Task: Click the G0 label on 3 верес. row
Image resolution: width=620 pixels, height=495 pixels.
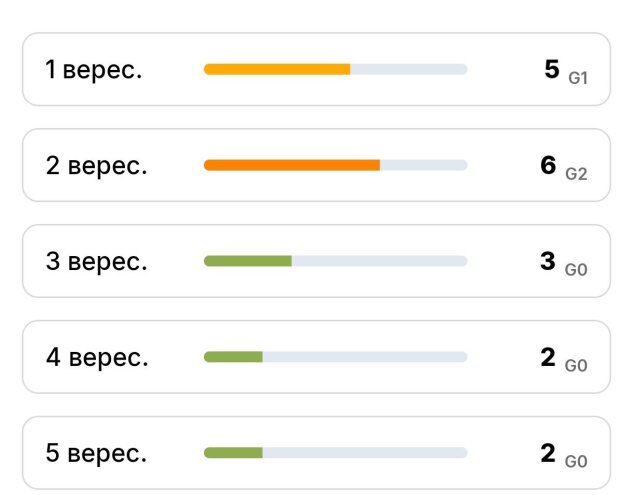Action: coord(576,270)
